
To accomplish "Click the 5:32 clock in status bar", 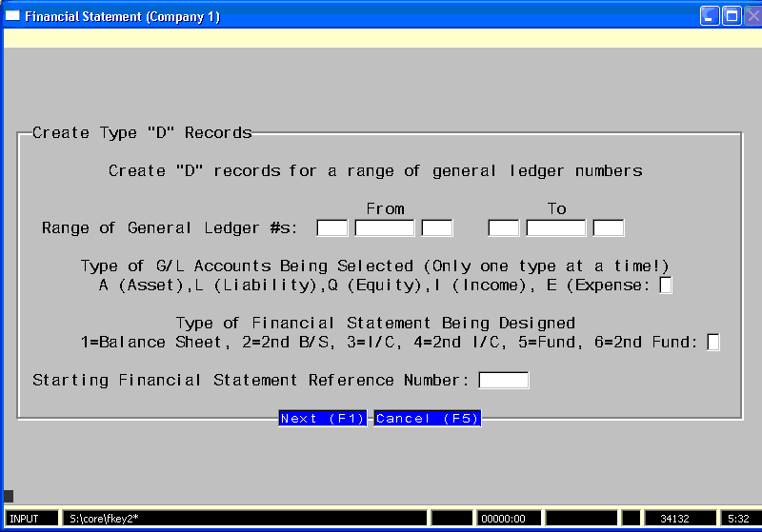I will click(737, 519).
